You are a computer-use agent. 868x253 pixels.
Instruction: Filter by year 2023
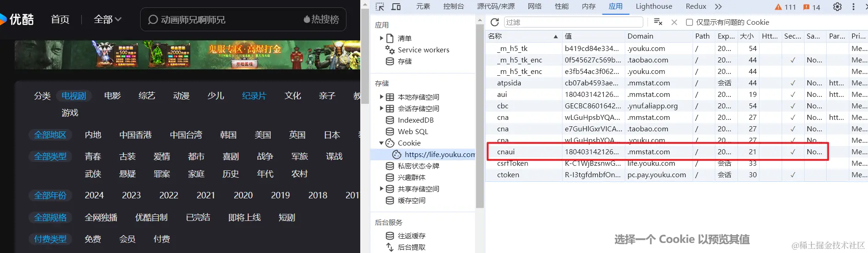point(131,196)
